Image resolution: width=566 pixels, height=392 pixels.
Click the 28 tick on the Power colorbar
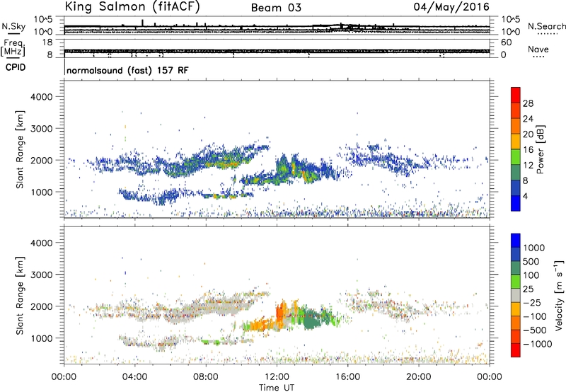528,103
